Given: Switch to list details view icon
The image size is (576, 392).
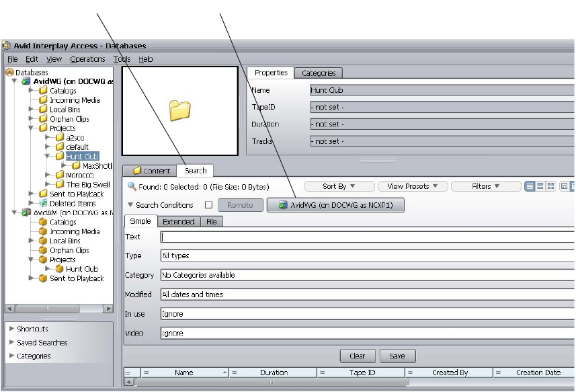Looking at the screenshot, I should [530, 186].
